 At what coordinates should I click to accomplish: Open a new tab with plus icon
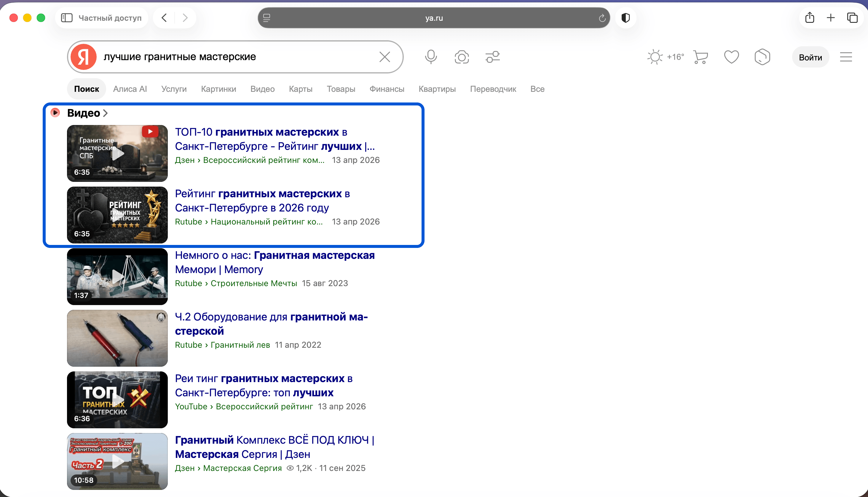coord(831,18)
